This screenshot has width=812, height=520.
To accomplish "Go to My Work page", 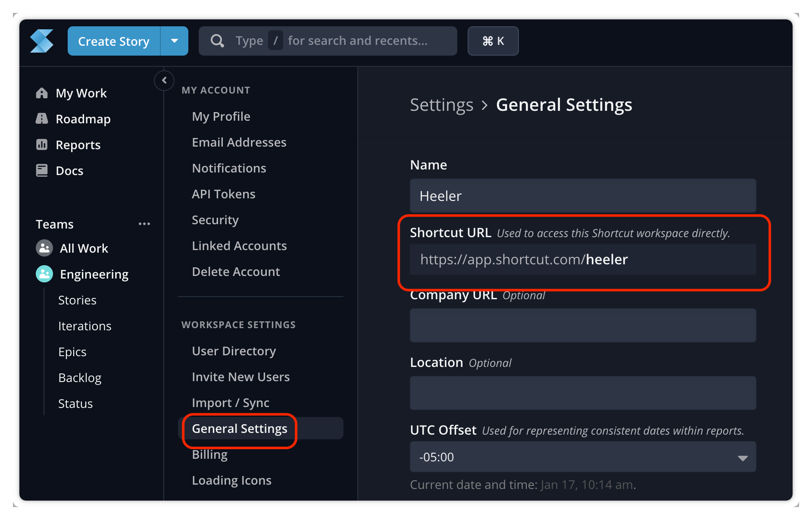I will [x=81, y=93].
